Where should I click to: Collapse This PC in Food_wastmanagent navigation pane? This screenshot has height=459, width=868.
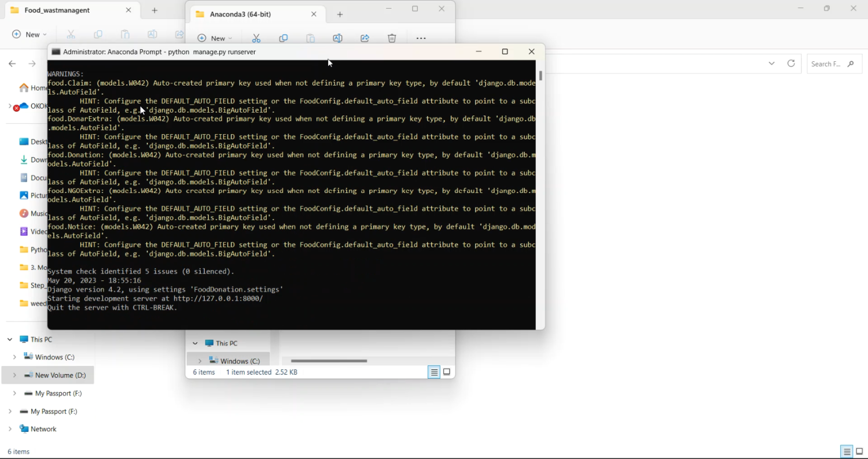[x=10, y=339]
